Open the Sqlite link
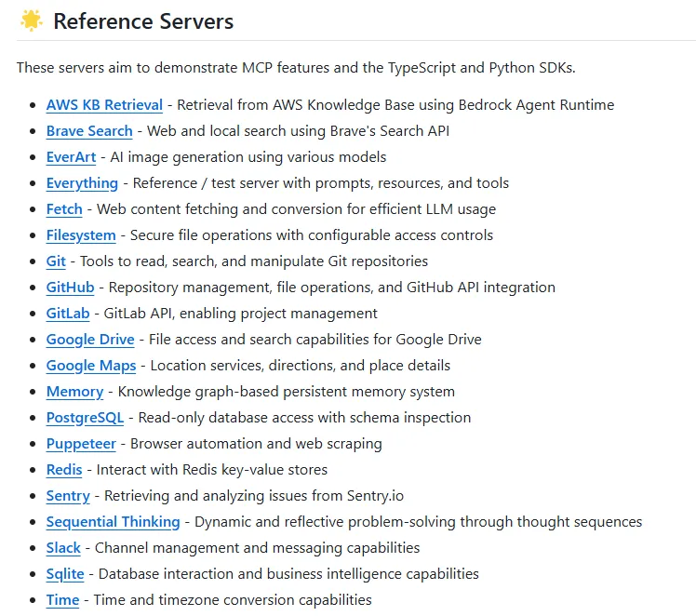Image resolution: width=696 pixels, height=616 pixels. pyautogui.click(x=65, y=574)
